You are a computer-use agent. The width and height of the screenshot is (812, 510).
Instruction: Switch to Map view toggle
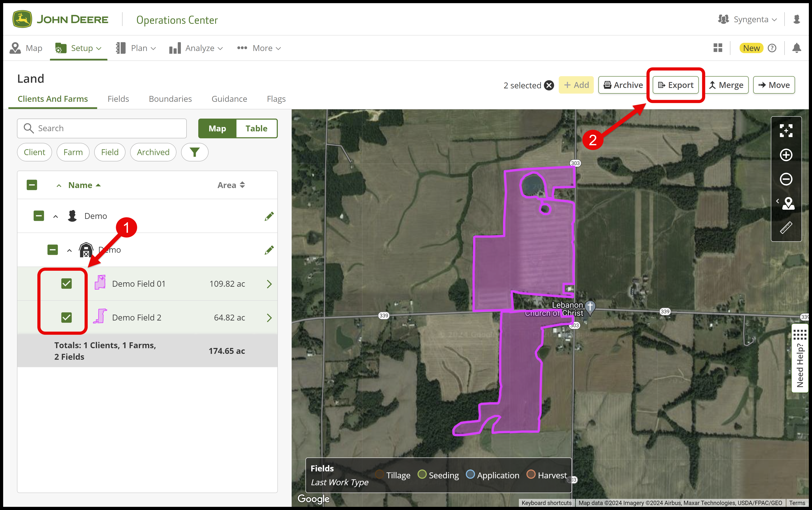point(217,128)
